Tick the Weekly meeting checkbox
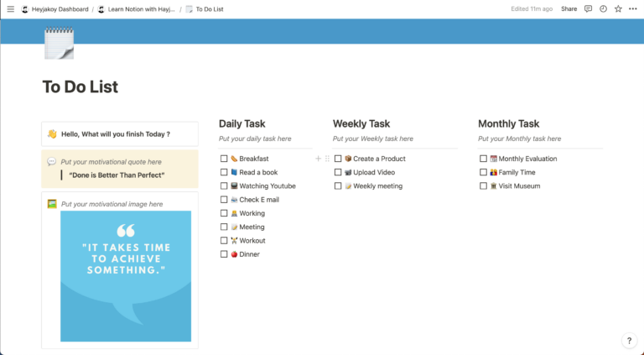This screenshot has height=355, width=644. pos(338,185)
